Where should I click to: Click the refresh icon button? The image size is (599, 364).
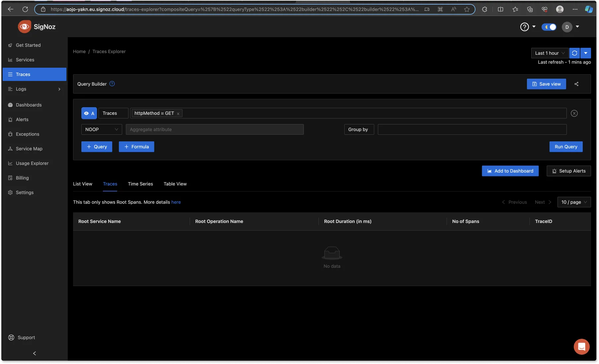[574, 53]
